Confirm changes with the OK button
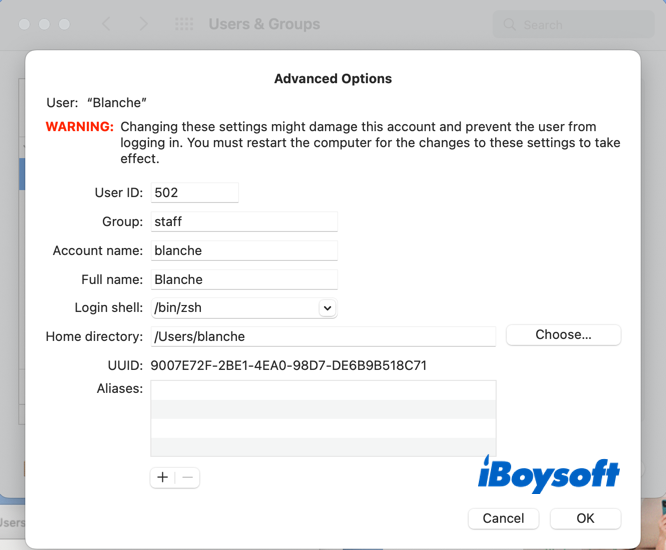This screenshot has width=666, height=550. click(x=585, y=518)
